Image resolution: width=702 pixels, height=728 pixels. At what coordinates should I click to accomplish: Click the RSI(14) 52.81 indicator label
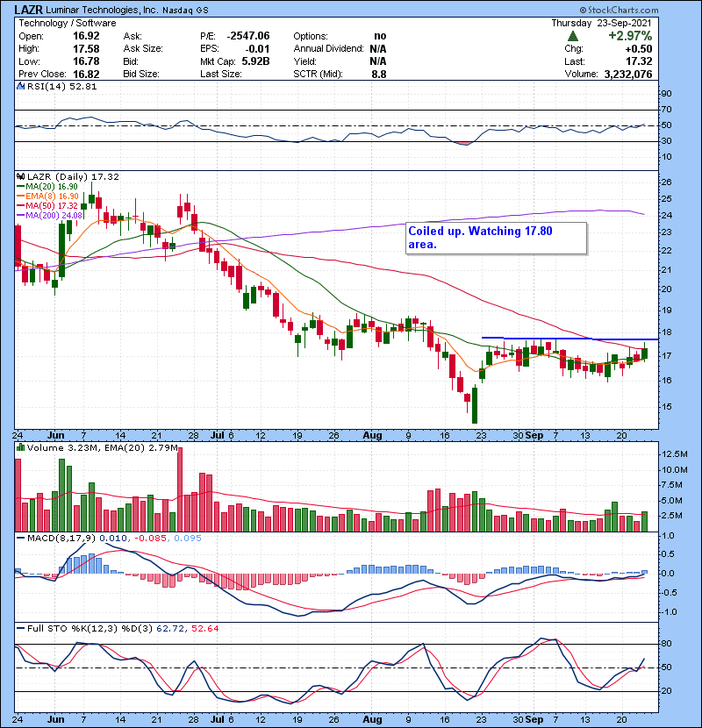(61, 86)
